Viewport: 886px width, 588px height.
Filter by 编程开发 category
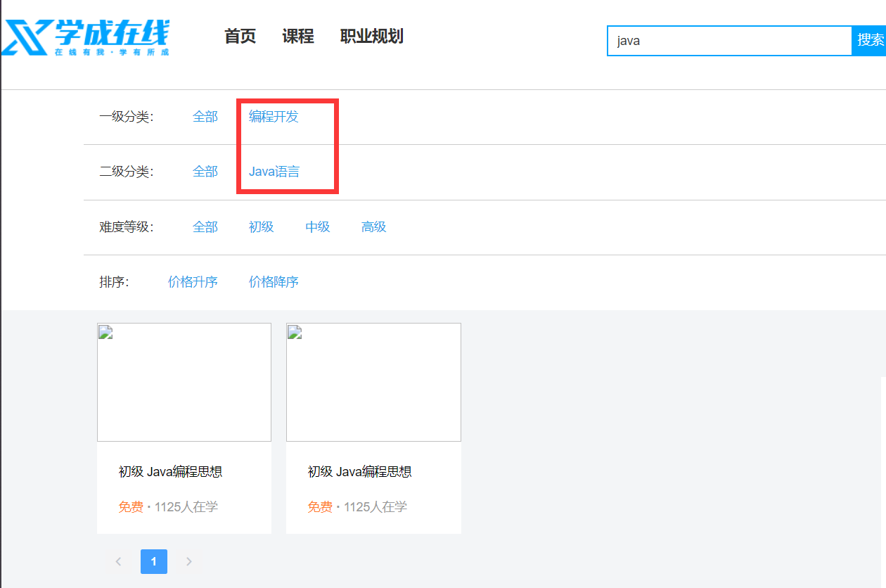pos(274,117)
